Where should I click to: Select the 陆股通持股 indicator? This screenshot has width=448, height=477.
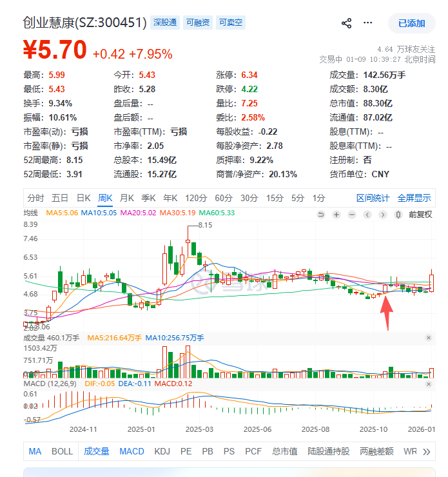pyautogui.click(x=329, y=451)
